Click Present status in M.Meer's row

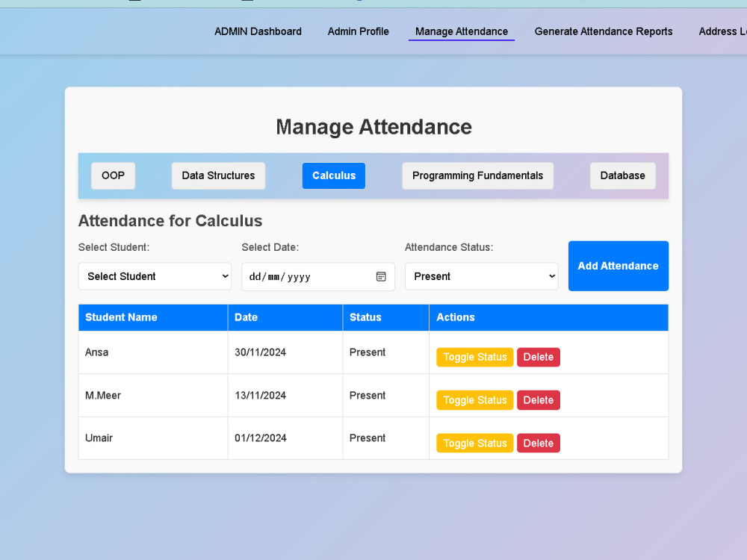tap(386, 395)
